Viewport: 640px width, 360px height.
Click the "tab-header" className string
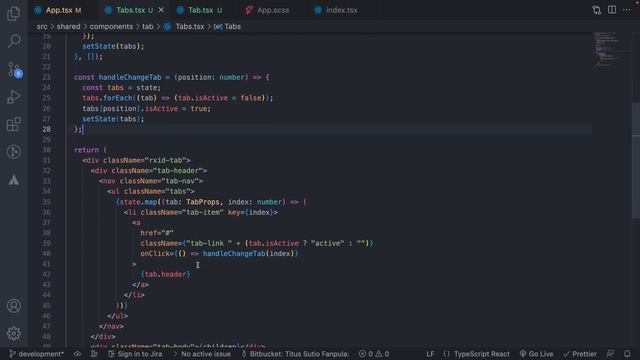pyautogui.click(x=178, y=171)
